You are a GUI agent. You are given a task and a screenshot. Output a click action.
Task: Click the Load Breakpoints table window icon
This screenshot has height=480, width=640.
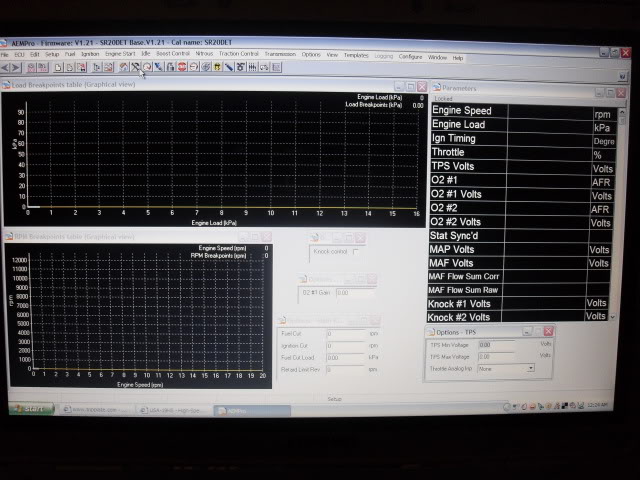[6, 85]
